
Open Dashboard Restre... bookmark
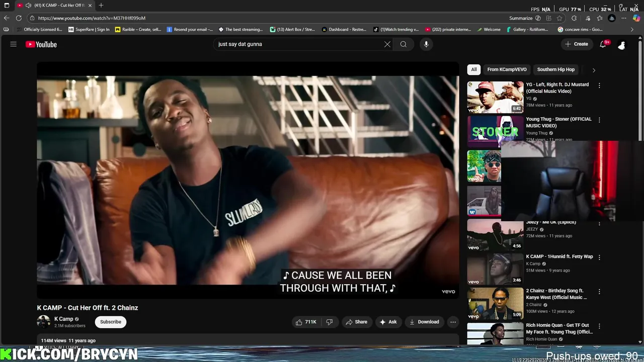[x=344, y=30]
